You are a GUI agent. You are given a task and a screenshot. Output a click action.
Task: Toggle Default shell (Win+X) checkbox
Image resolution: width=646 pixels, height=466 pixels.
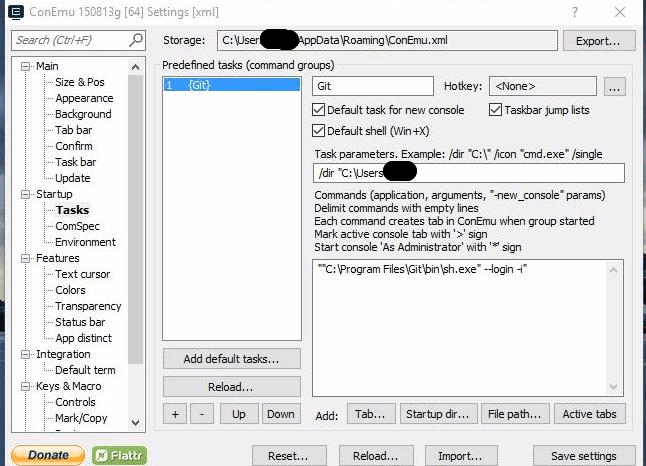pos(320,131)
